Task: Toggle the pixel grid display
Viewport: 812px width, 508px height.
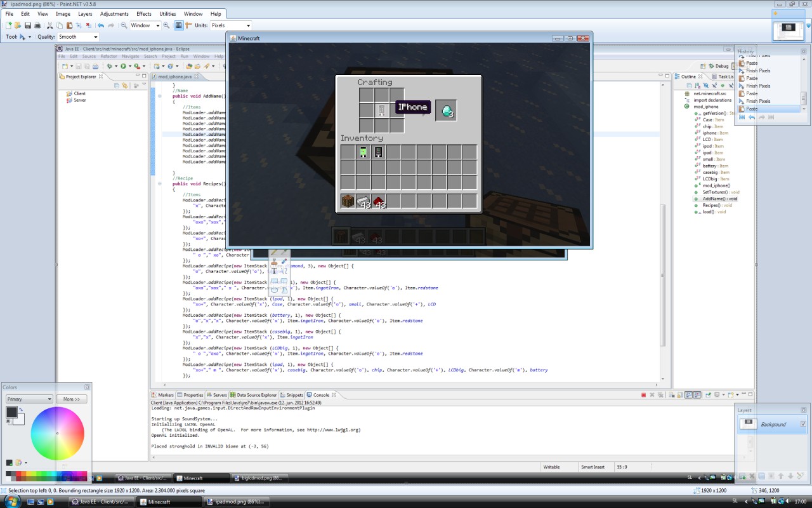Action: [179, 25]
